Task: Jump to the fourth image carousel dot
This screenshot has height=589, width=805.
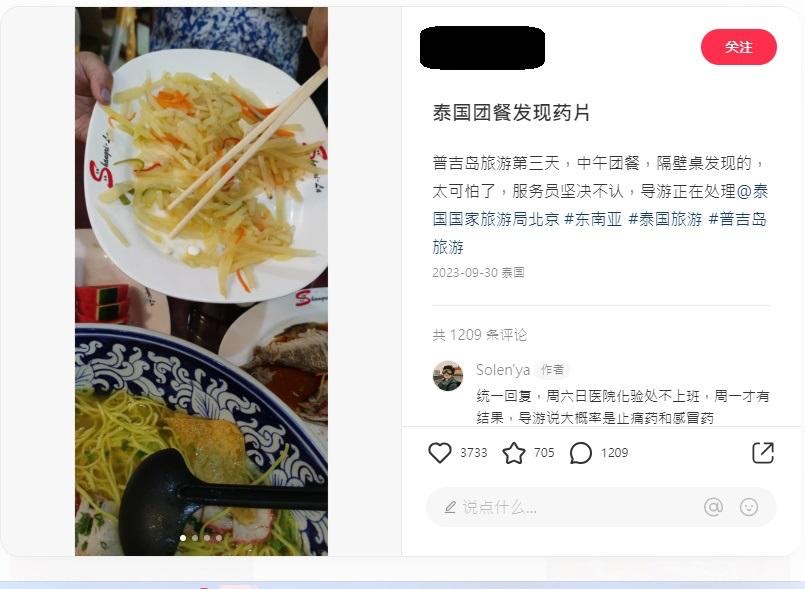Action: (x=219, y=538)
